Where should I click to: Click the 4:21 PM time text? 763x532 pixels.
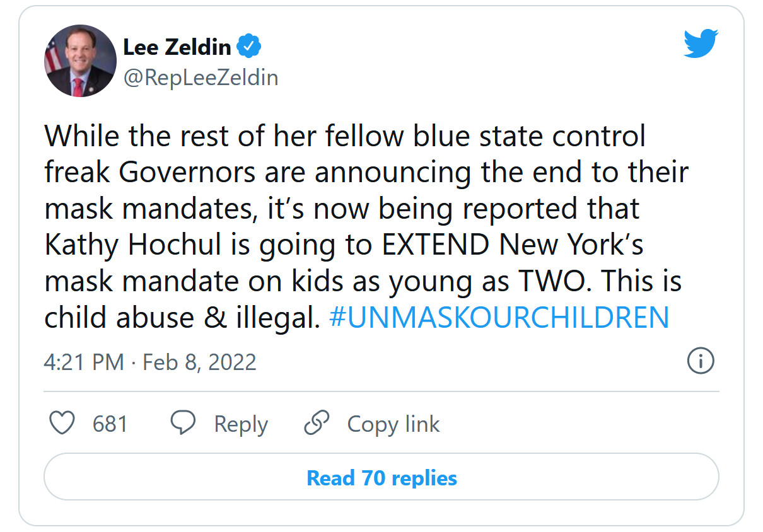(x=84, y=362)
